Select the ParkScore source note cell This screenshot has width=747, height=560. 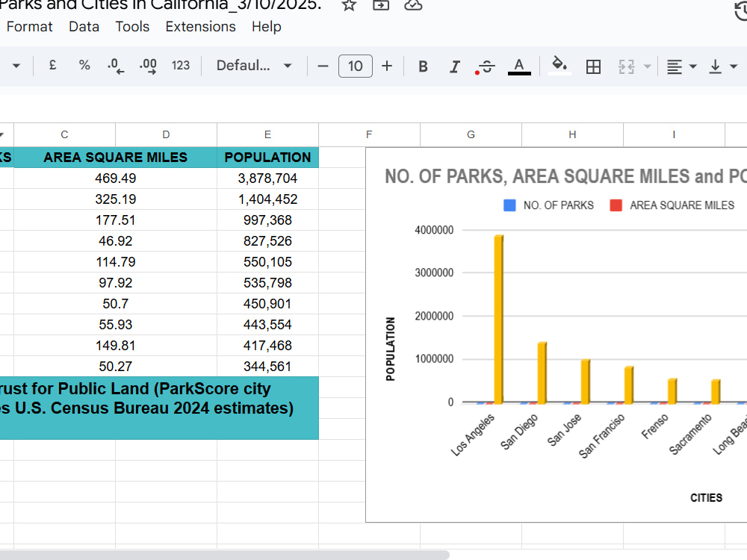(x=159, y=408)
